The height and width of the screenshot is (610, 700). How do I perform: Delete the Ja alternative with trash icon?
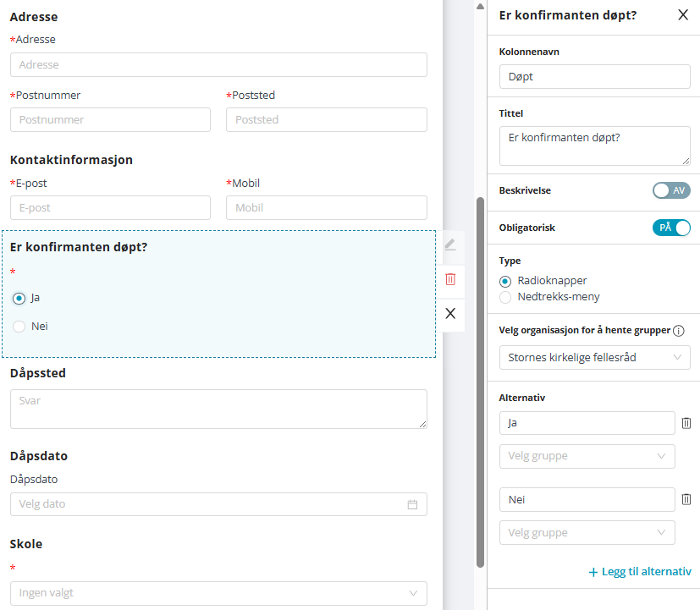[x=686, y=423]
